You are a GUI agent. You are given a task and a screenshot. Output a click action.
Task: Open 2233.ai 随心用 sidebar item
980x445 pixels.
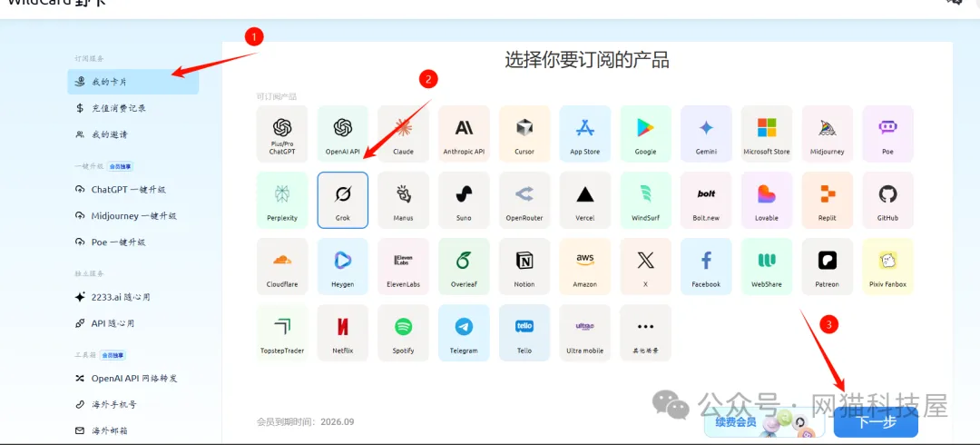(133, 297)
